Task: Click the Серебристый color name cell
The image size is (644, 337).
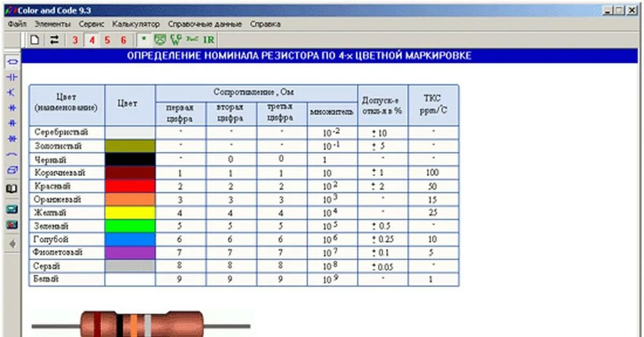Action: click(67, 132)
